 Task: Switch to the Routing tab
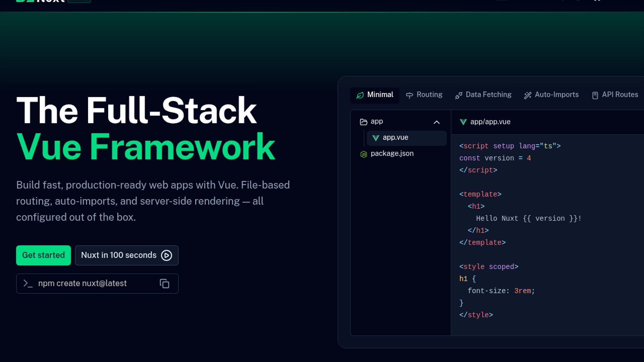[424, 95]
